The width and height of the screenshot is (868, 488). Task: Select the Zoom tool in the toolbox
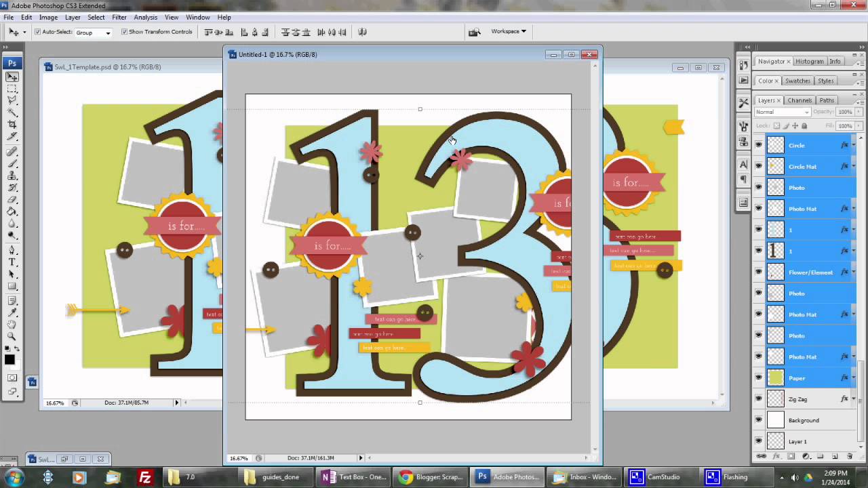12,337
